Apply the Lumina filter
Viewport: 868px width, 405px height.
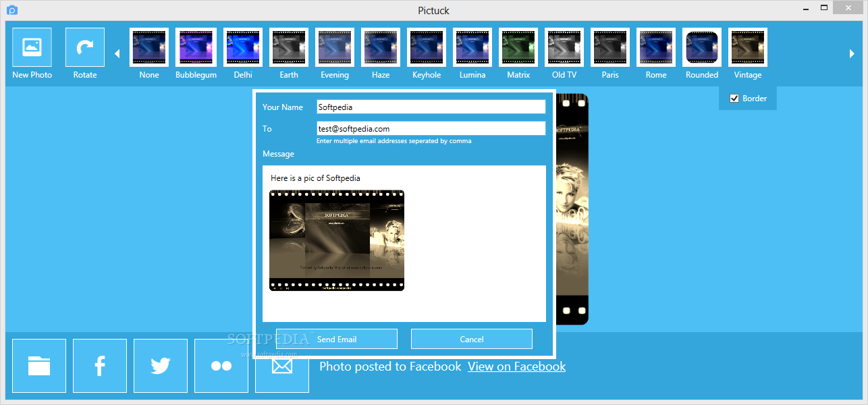[472, 47]
